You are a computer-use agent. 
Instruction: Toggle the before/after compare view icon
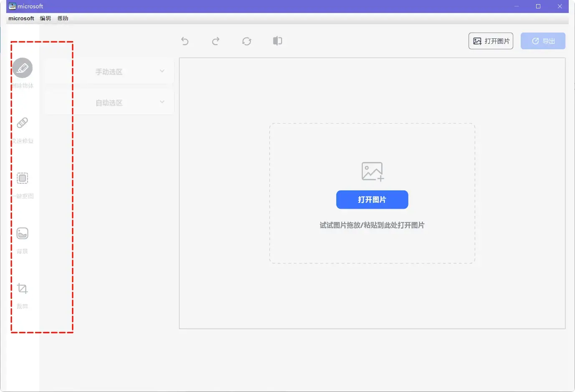pos(277,41)
